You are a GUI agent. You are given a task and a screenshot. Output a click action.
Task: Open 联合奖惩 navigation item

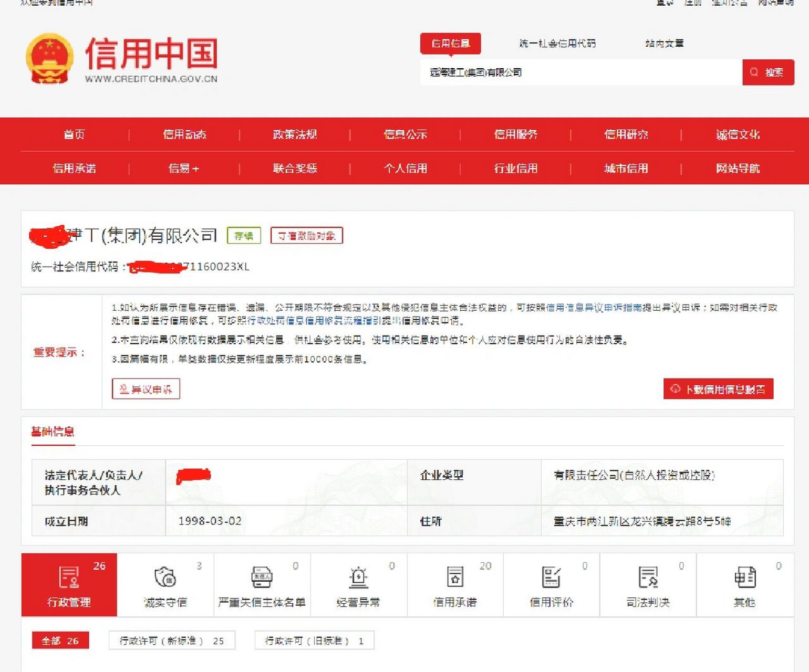295,169
